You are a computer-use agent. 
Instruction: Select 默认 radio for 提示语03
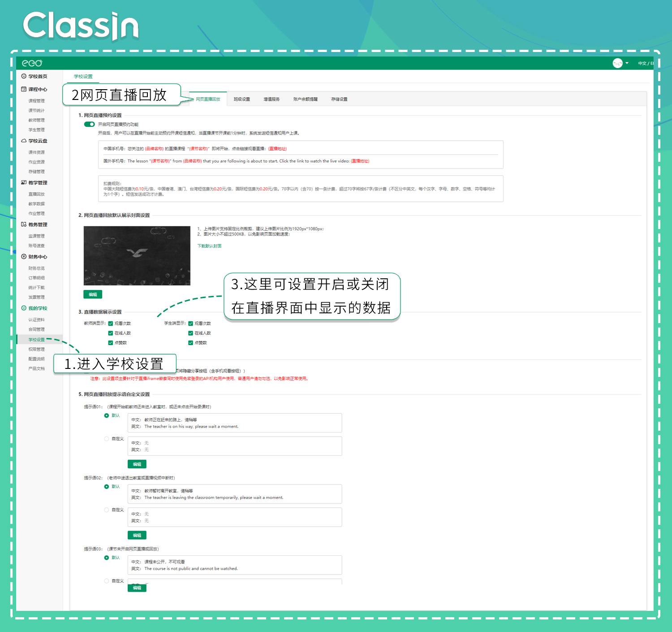107,558
